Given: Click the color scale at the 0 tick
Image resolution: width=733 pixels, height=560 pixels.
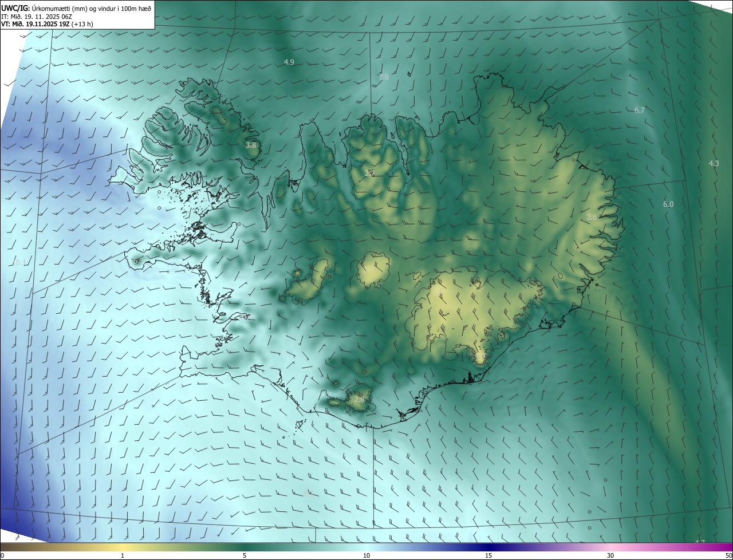Looking at the screenshot, I should tap(2, 555).
